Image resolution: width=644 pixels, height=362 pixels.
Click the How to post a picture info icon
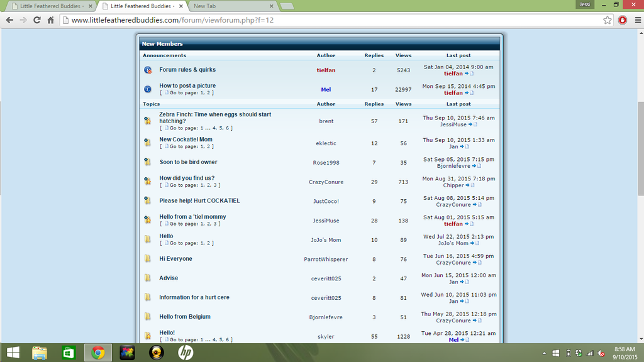click(x=148, y=89)
